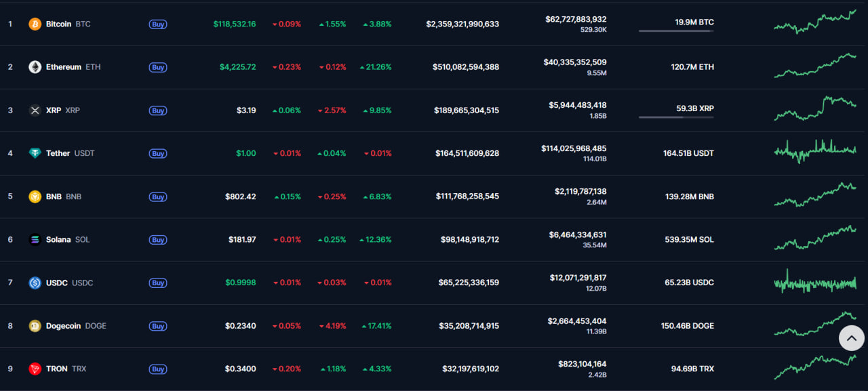Viewport: 868px width, 391px height.
Task: Click Buy button for Solana
Action: tap(158, 240)
